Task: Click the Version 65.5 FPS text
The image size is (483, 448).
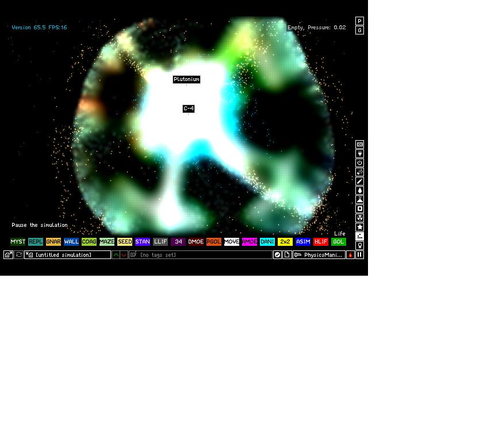Action: tap(39, 28)
